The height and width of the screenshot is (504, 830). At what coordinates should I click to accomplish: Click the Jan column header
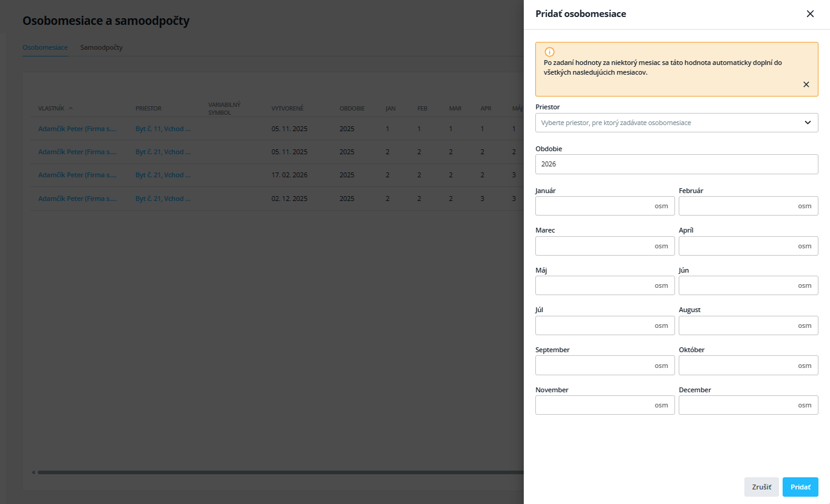391,109
